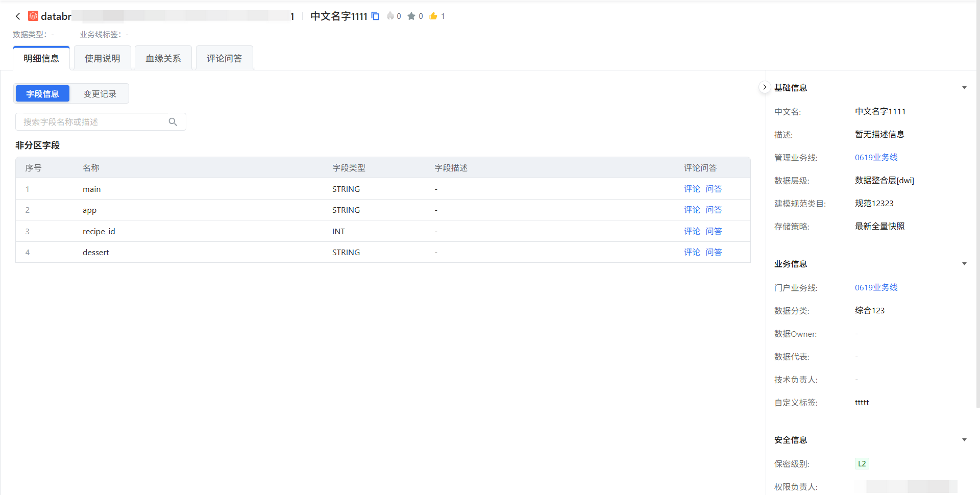Screen dimensions: 980x495
Task: Open the 血缘关系 tab
Action: tap(163, 59)
